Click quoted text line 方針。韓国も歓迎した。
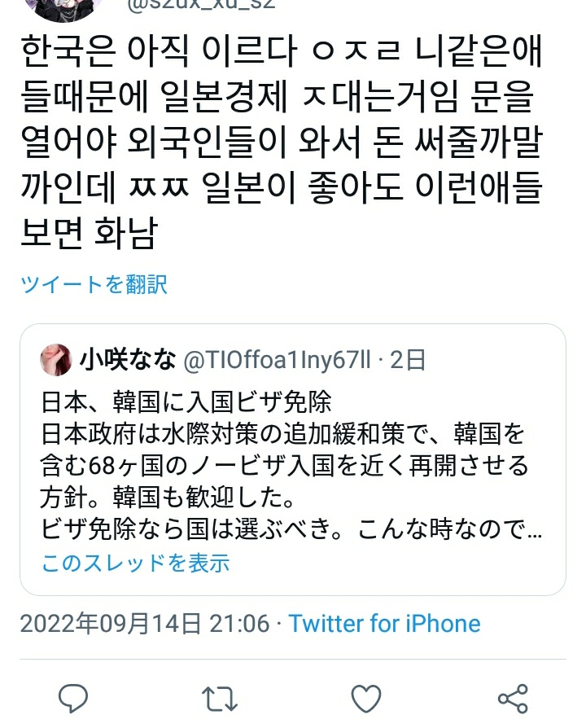The height and width of the screenshot is (728, 586). pyautogui.click(x=168, y=498)
